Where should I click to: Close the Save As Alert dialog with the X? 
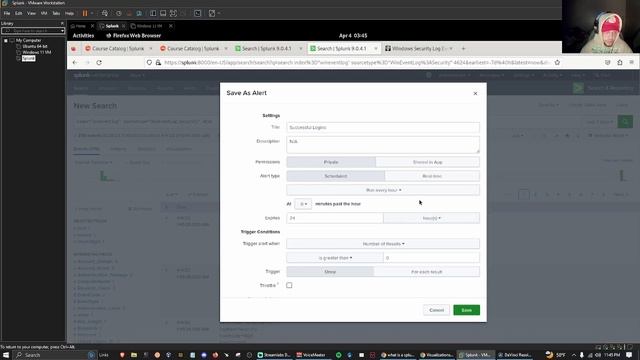[475, 93]
